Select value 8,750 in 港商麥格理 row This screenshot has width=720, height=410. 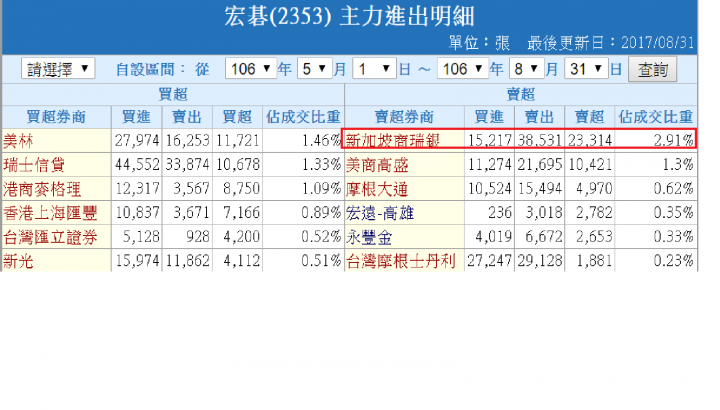coord(242,188)
